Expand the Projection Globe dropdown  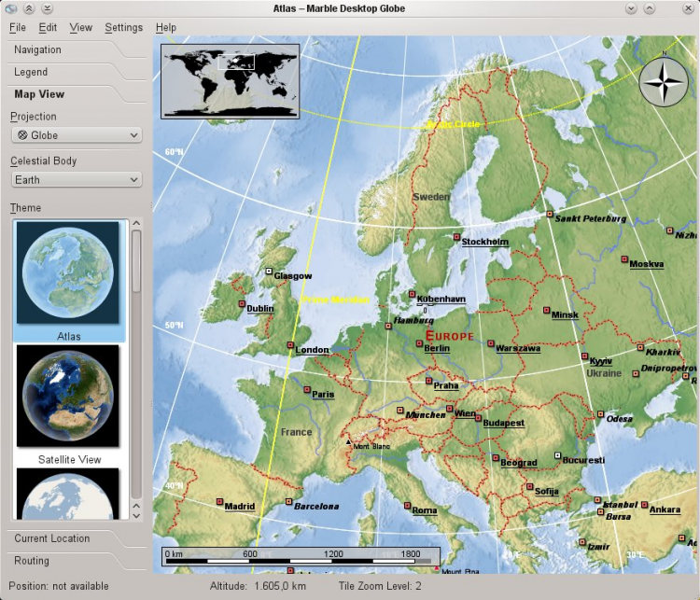click(77, 134)
